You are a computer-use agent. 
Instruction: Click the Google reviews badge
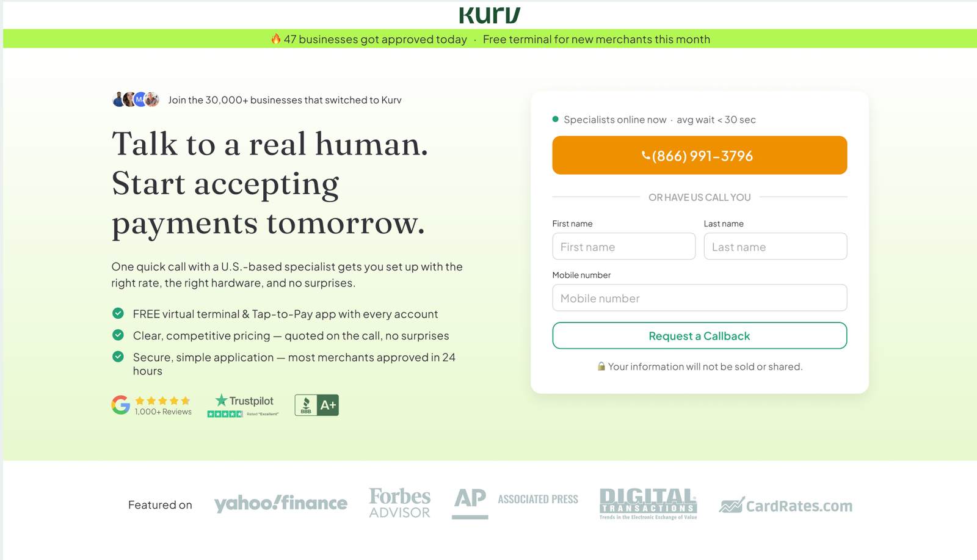click(x=151, y=405)
